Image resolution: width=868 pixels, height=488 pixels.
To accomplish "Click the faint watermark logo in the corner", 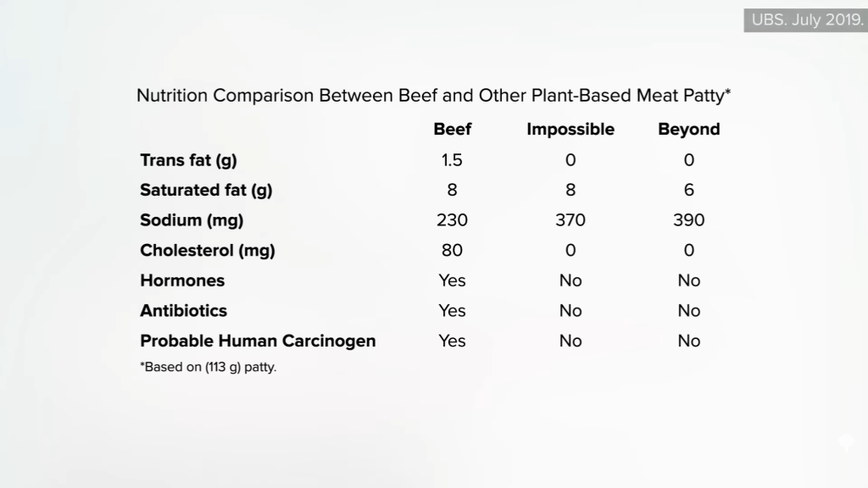I will 845,442.
